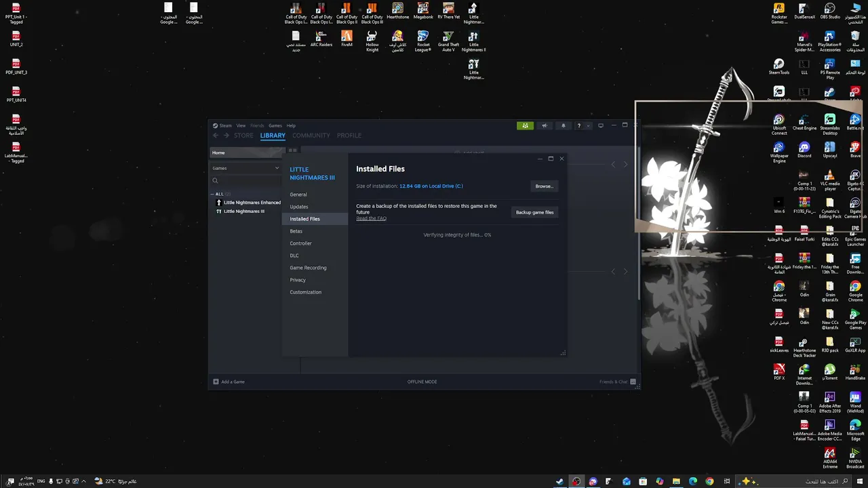Select the NVIDIA Broadcast desktop icon
This screenshot has height=488, width=868.
(855, 458)
